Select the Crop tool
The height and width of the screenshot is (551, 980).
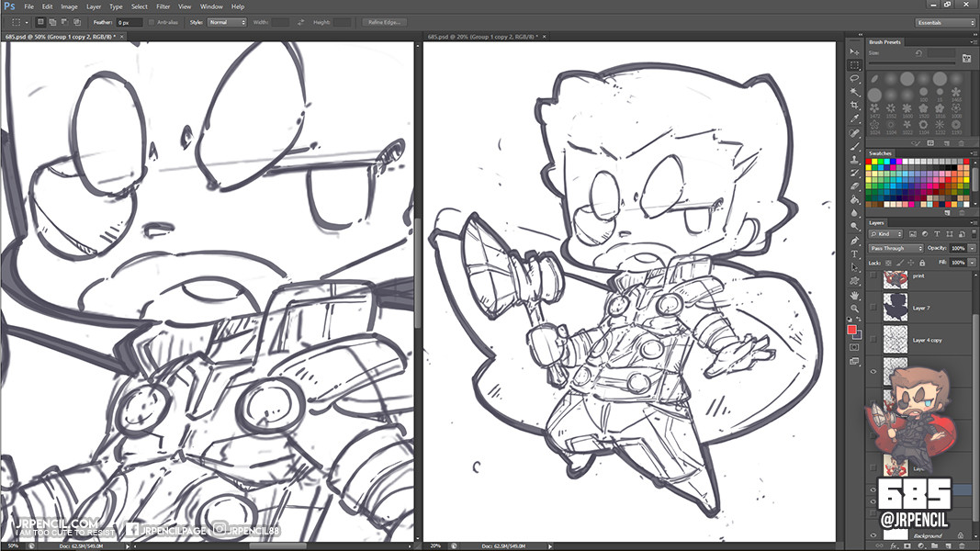coord(854,106)
